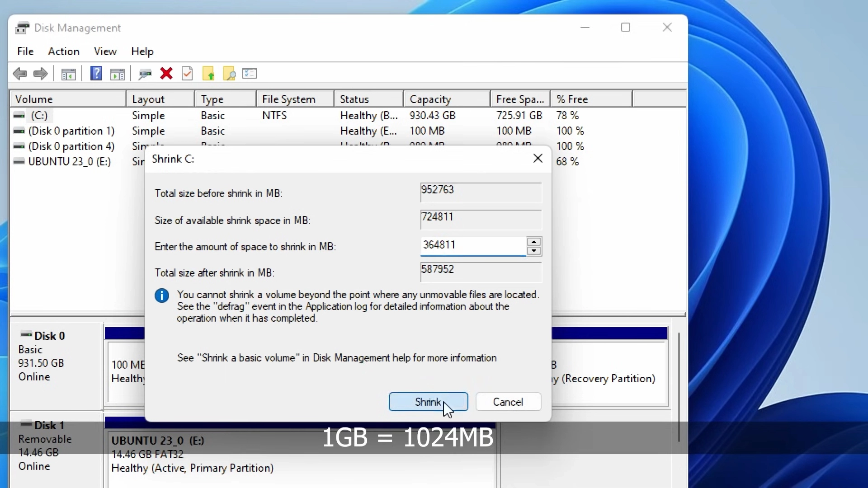Open the View menu

tap(105, 52)
